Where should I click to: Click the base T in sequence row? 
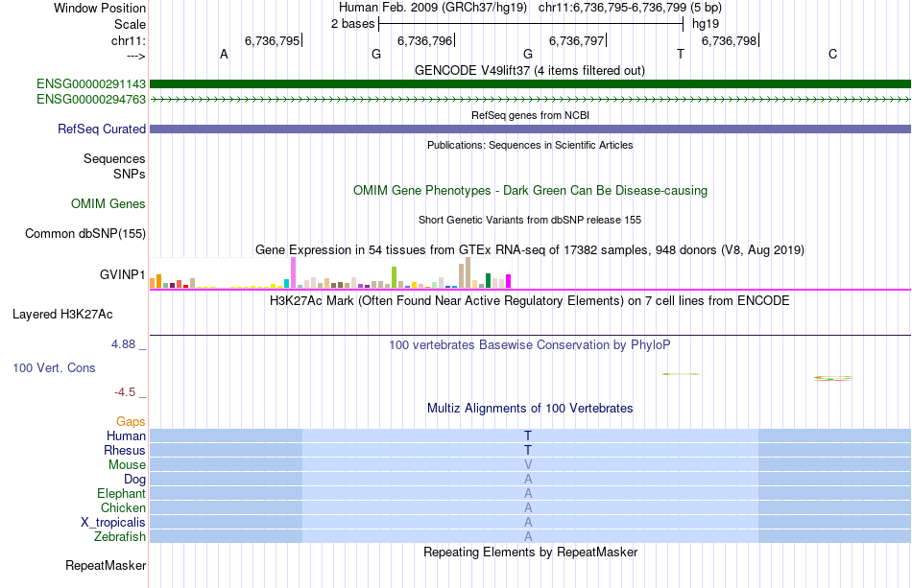tap(681, 55)
